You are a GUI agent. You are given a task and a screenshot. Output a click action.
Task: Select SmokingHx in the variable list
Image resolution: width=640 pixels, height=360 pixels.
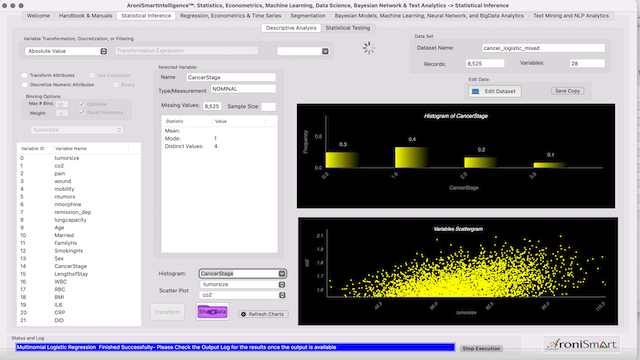79,251
